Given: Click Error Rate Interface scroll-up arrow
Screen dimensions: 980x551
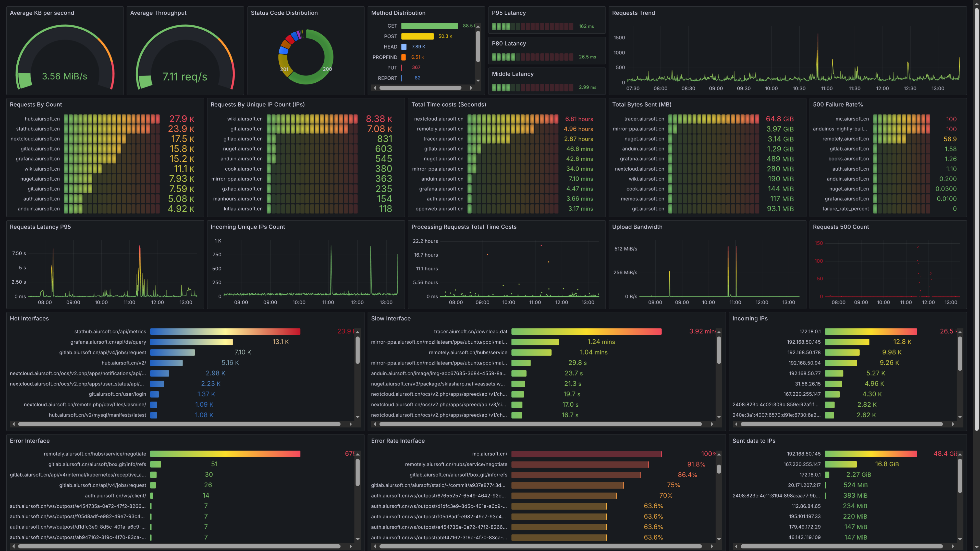Looking at the screenshot, I should tap(719, 454).
